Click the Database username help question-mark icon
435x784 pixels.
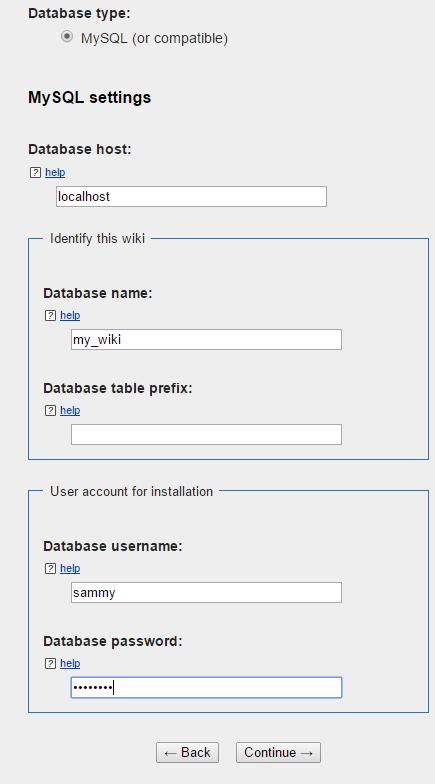coord(50,568)
